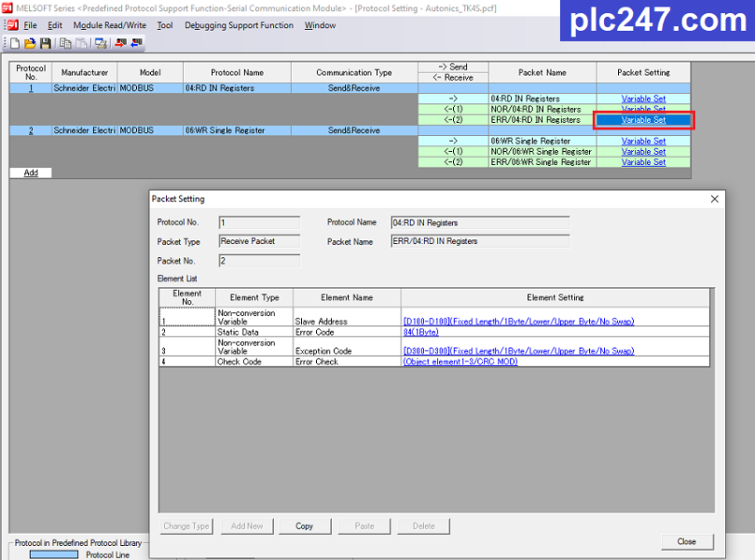Read protocol data from module via blue-arrow icon
This screenshot has width=755, height=560.
(137, 44)
